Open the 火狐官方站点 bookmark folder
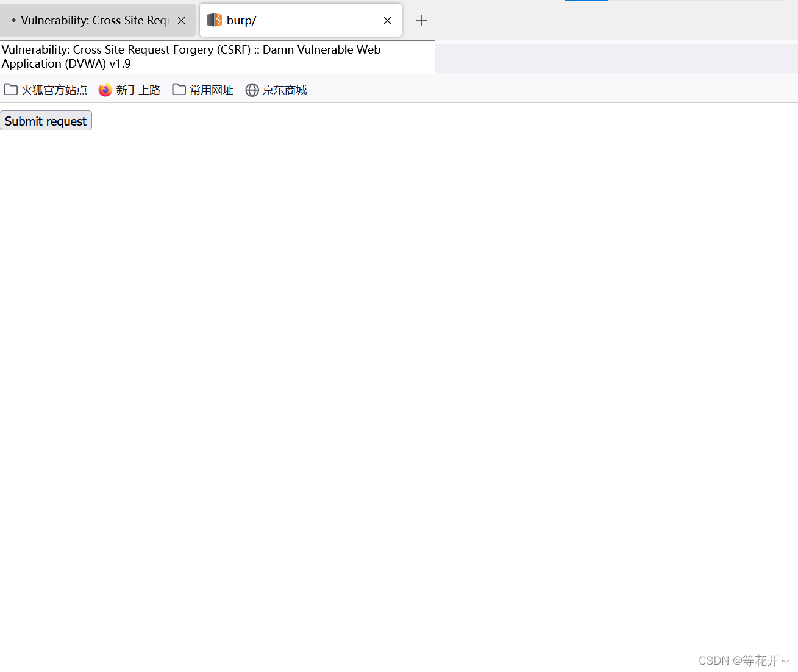Screen dimensions: 798x672 point(46,90)
